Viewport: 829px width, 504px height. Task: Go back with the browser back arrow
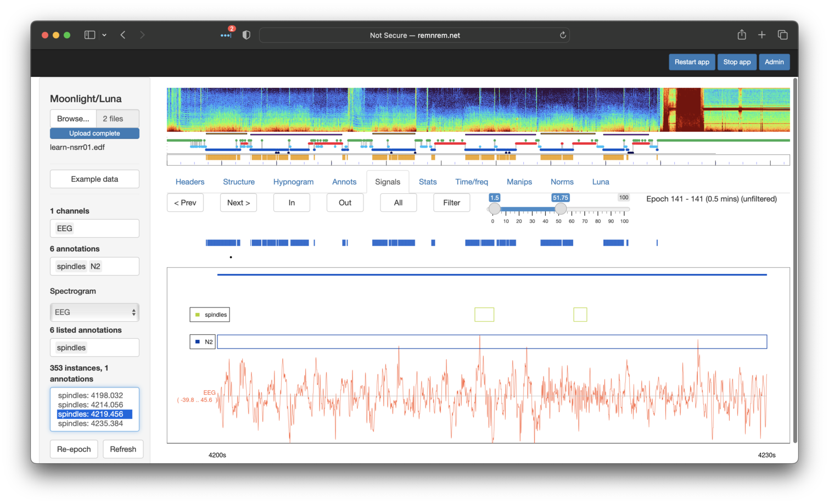[x=123, y=35]
